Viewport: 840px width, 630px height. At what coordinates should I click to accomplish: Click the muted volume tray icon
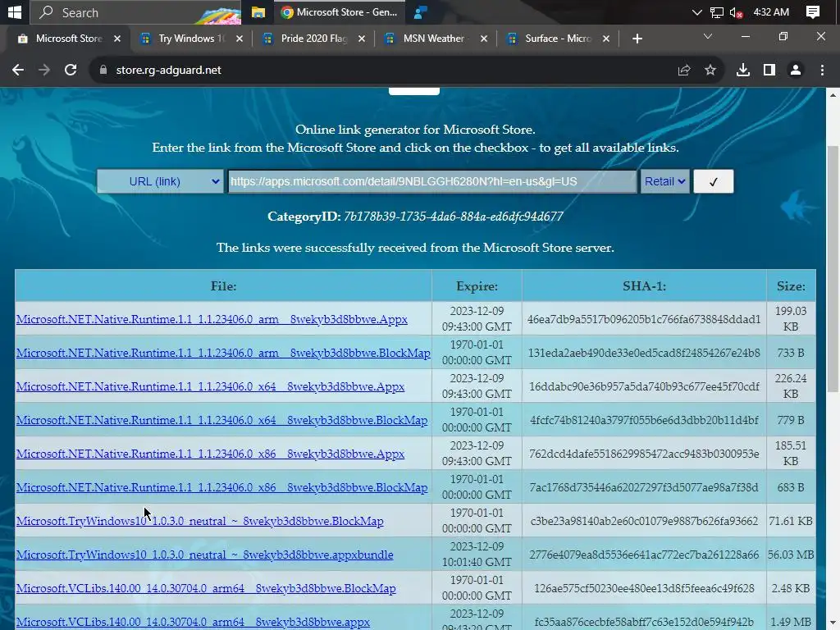pos(736,12)
